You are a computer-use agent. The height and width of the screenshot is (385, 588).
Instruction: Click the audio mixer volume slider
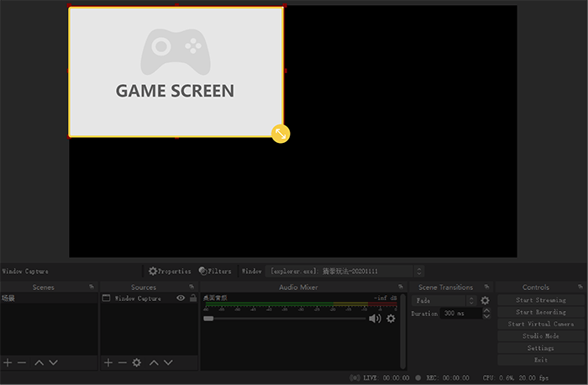(286, 319)
